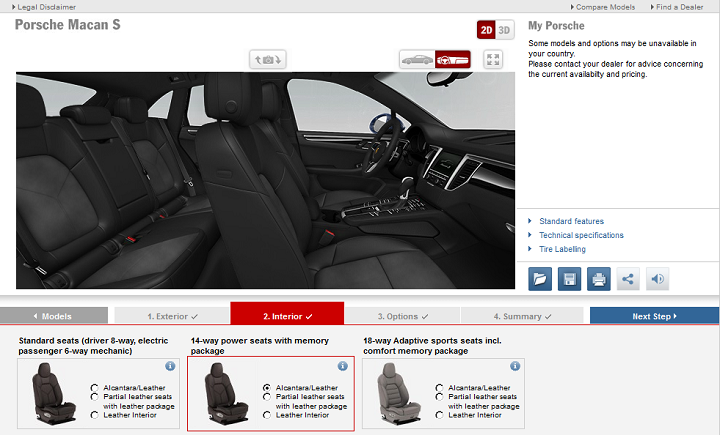
Task: Open info for 14-way power seats
Action: point(343,366)
